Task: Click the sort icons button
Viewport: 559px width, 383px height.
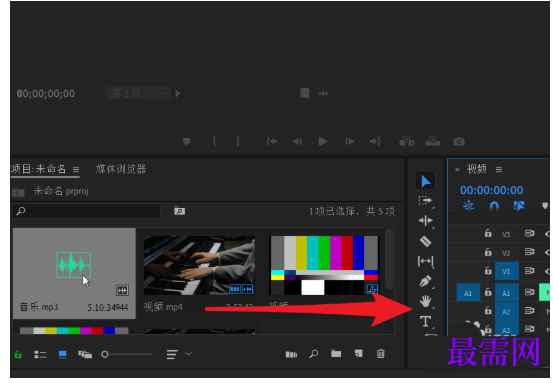Action: pyautogui.click(x=172, y=354)
